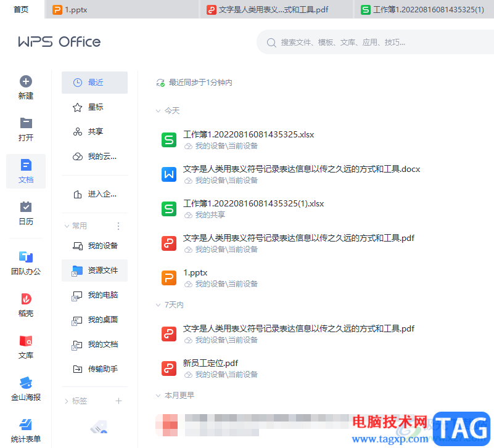Open 共享 shared files
The width and height of the screenshot is (494, 448).
pos(94,132)
